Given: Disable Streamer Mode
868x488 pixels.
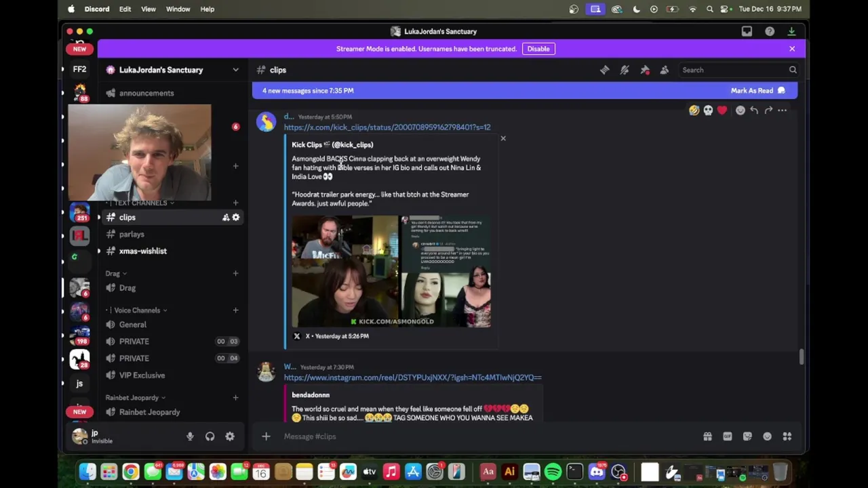Looking at the screenshot, I should [x=538, y=49].
